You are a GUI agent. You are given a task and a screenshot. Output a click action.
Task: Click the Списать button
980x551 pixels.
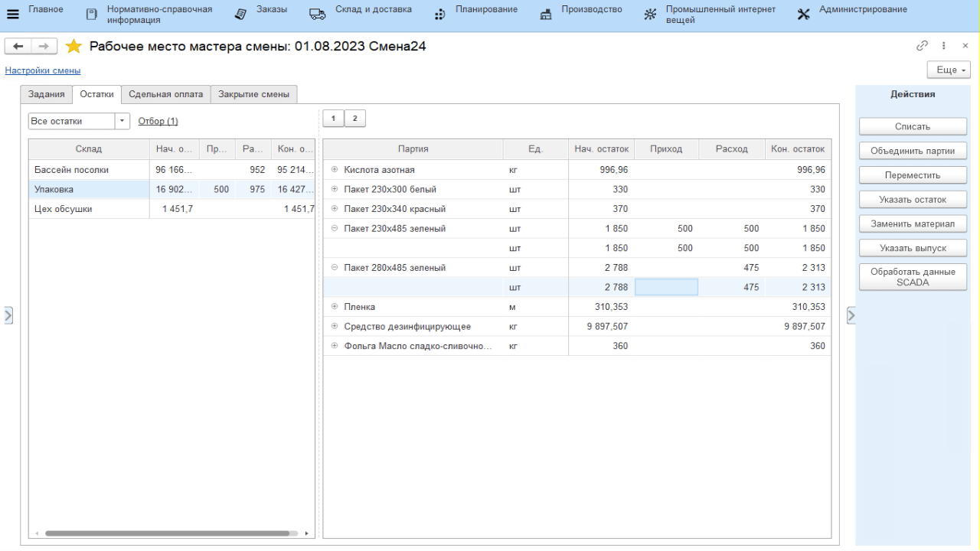(912, 126)
